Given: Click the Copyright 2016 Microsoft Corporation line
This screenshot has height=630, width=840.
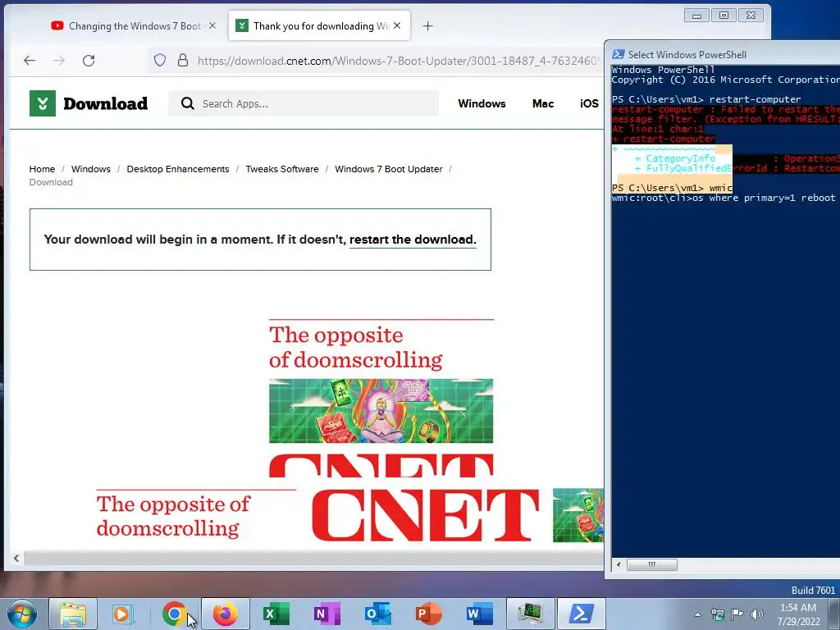Looking at the screenshot, I should point(725,80).
